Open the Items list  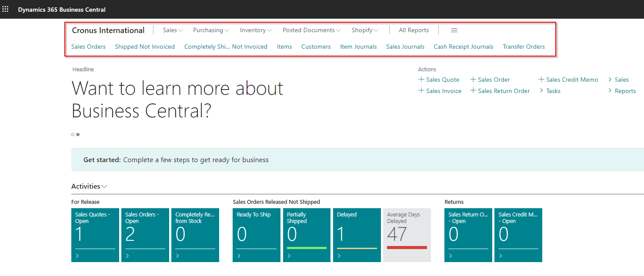284,47
